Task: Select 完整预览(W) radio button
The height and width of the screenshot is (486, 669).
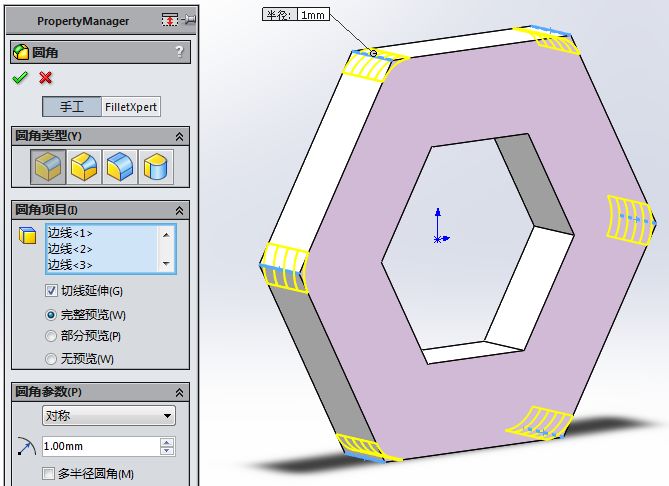Action: click(x=51, y=315)
